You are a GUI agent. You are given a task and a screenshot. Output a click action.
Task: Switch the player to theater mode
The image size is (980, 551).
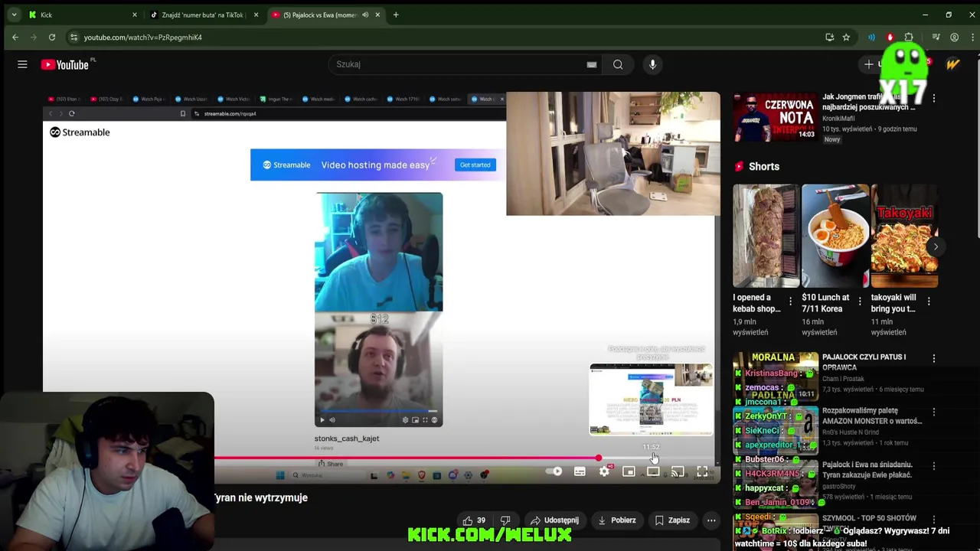pos(653,472)
